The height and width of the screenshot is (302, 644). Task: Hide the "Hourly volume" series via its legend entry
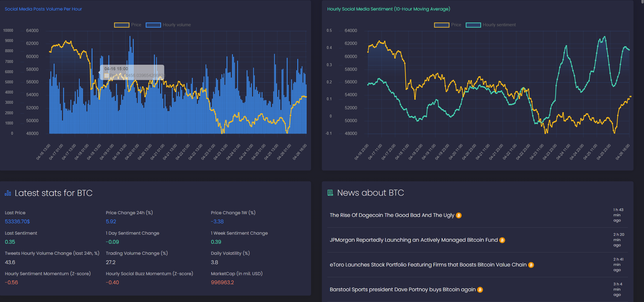click(x=177, y=25)
